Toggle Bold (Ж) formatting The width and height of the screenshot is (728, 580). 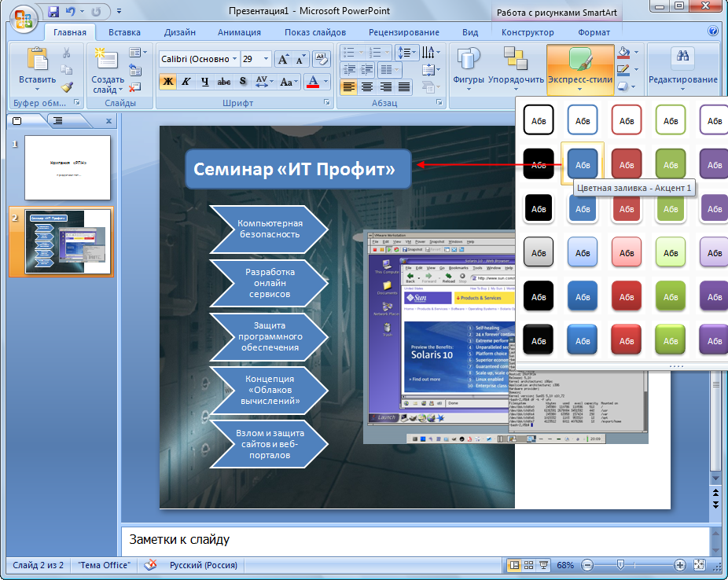pos(167,82)
